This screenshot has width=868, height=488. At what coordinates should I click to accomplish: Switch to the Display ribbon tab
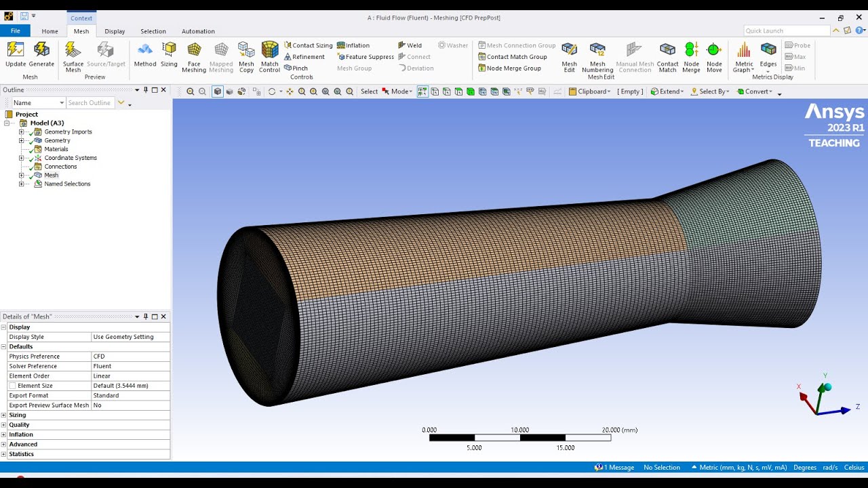[115, 31]
